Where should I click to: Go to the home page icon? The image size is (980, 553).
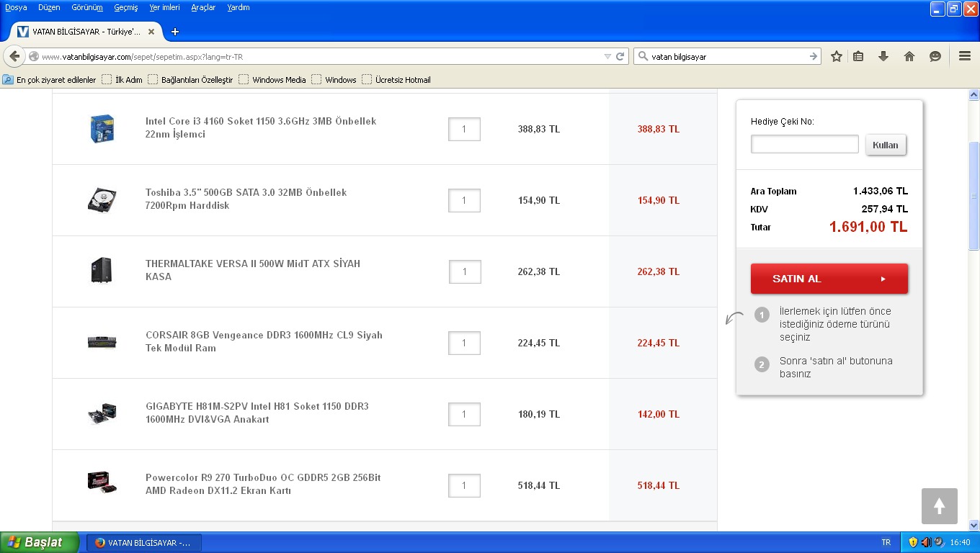click(x=909, y=56)
